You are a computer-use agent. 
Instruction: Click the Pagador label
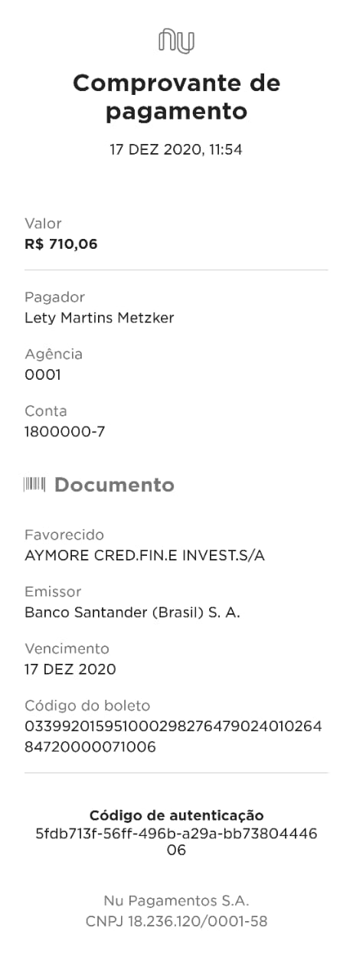pyautogui.click(x=54, y=297)
